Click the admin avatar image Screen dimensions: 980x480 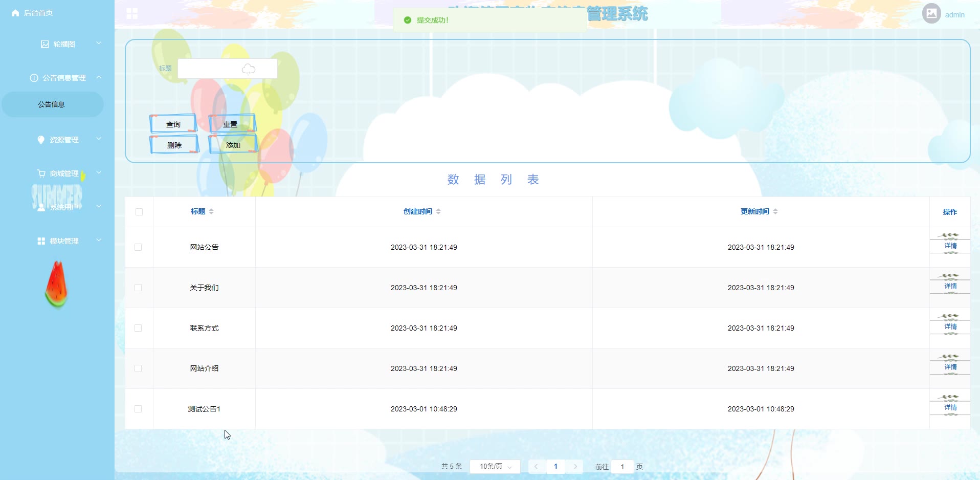tap(931, 13)
